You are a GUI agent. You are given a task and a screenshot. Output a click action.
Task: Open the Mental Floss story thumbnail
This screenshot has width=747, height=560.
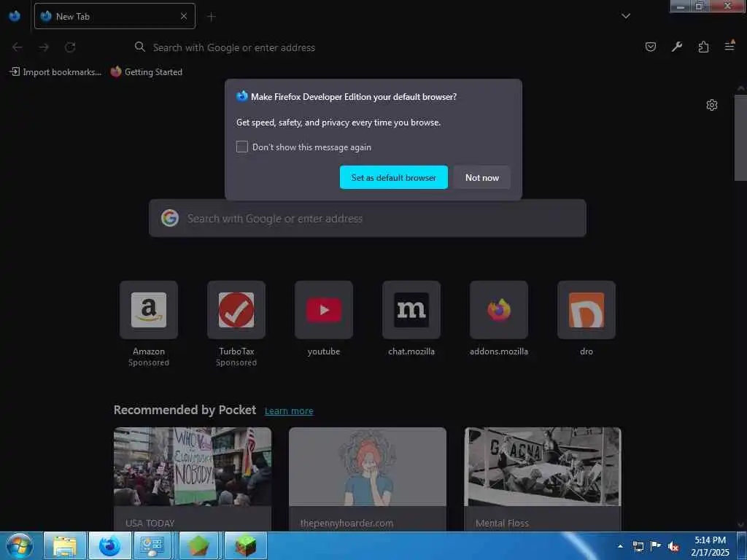click(x=543, y=467)
